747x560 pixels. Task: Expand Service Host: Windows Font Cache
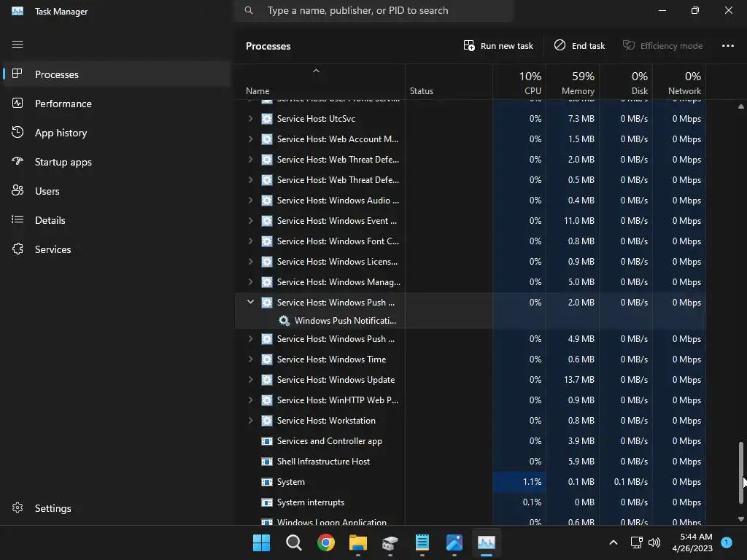point(250,241)
